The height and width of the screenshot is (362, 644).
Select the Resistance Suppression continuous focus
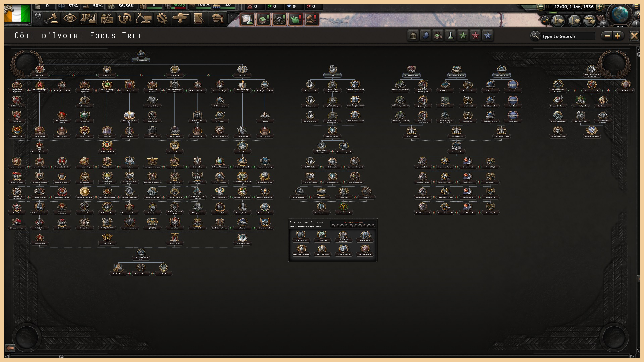301,250
